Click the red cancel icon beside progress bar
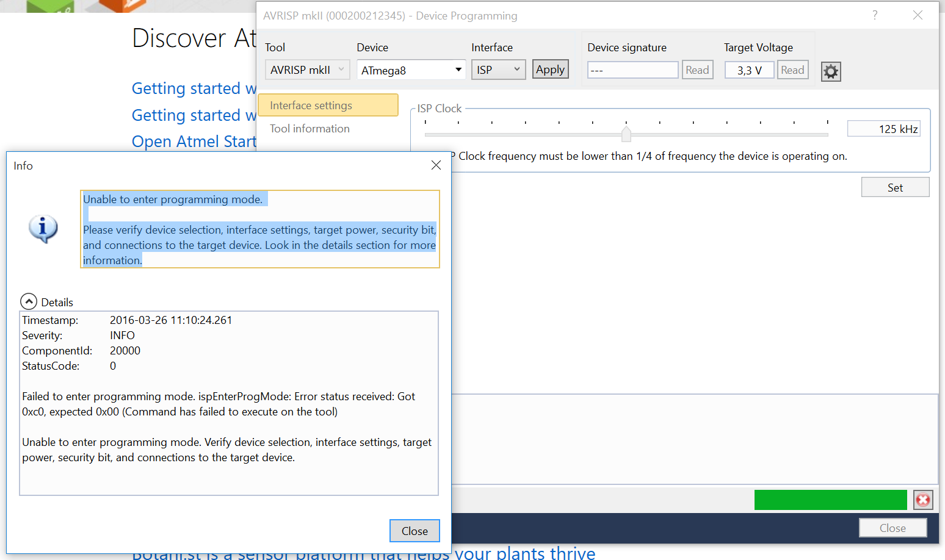The image size is (945, 560). (923, 500)
